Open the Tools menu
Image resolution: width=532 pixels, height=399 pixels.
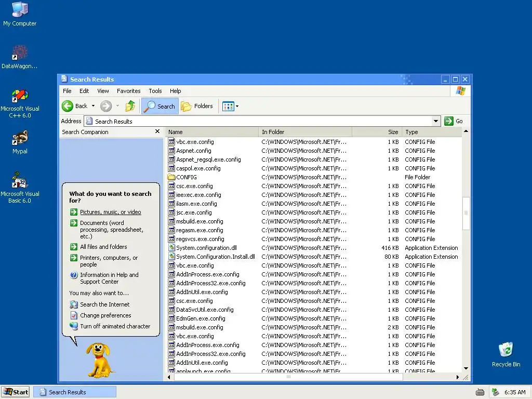pos(155,91)
